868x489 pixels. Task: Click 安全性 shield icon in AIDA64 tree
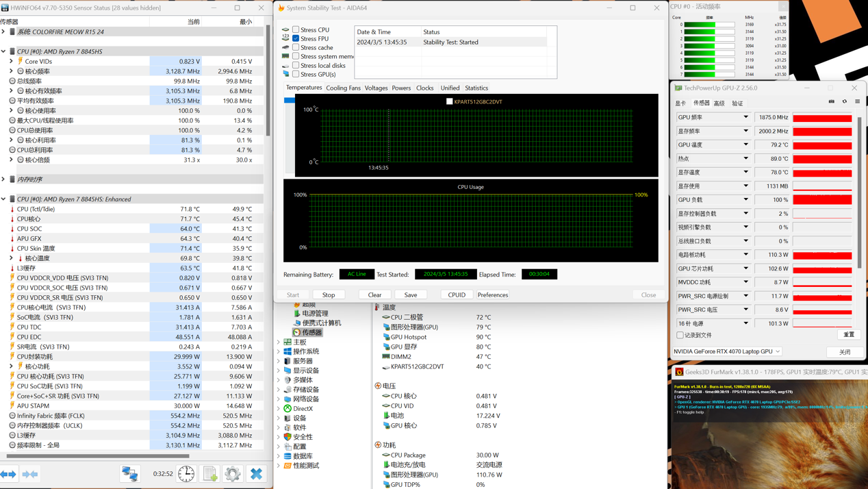pyautogui.click(x=288, y=437)
